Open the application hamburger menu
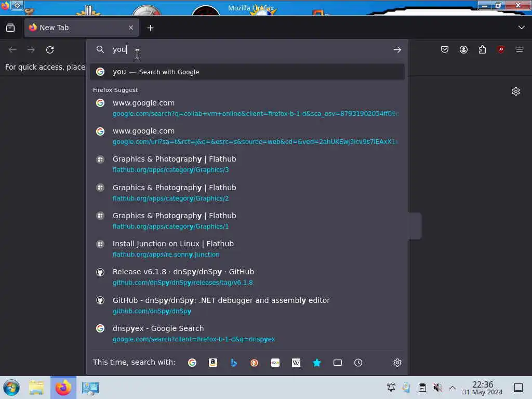The width and height of the screenshot is (532, 399). click(x=520, y=49)
